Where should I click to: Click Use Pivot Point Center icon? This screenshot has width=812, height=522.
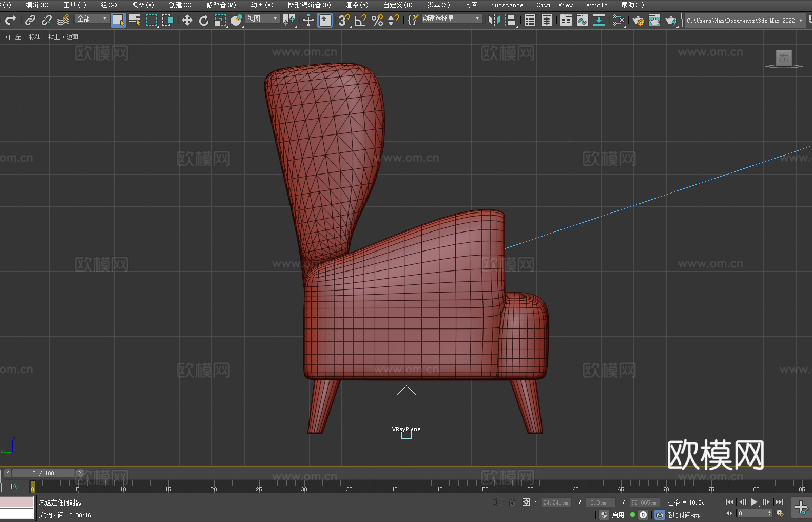pyautogui.click(x=289, y=20)
